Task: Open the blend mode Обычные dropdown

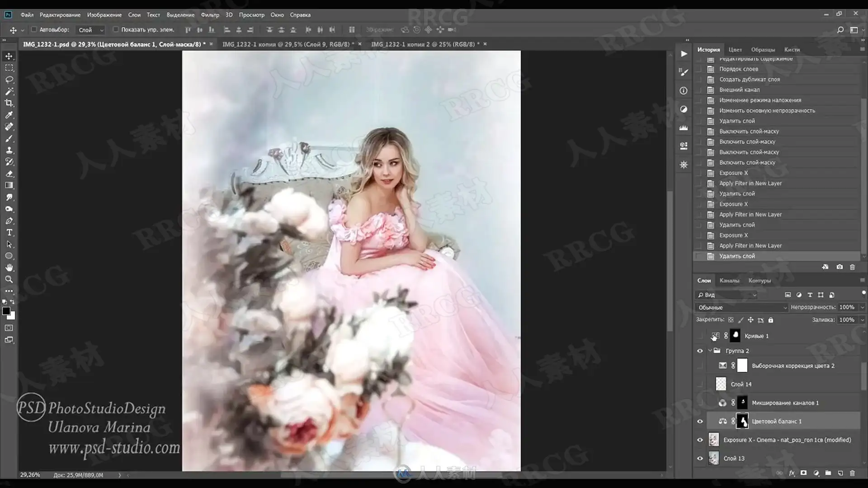Action: coord(741,307)
